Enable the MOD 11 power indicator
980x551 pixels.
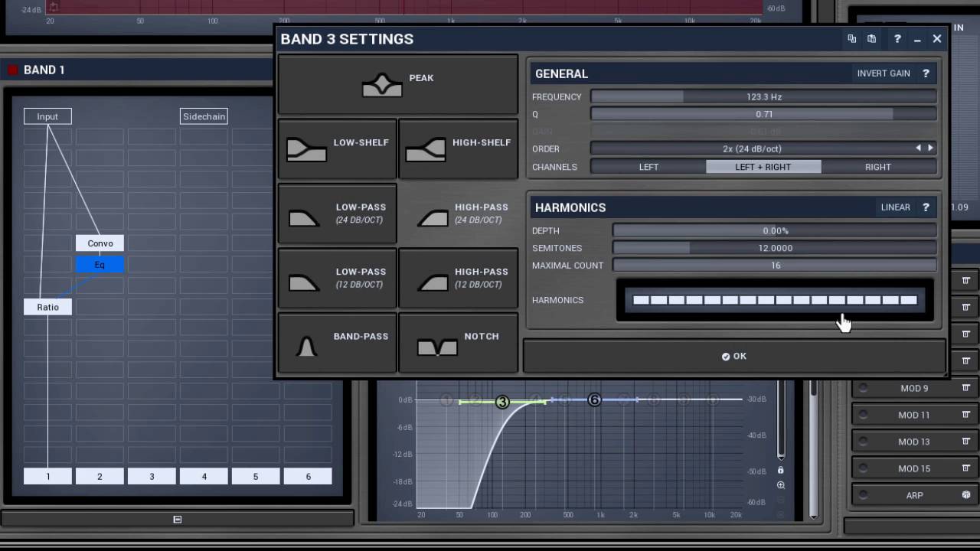(x=863, y=415)
